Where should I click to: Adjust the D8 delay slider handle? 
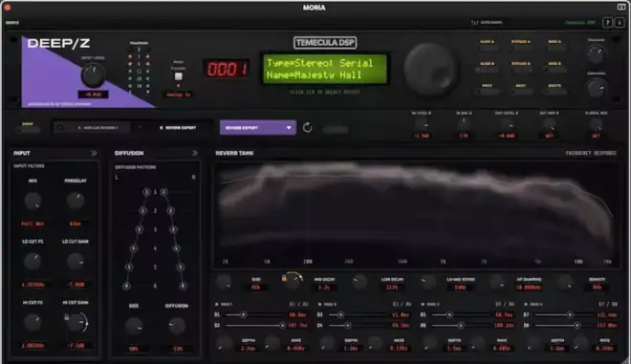[577, 325]
